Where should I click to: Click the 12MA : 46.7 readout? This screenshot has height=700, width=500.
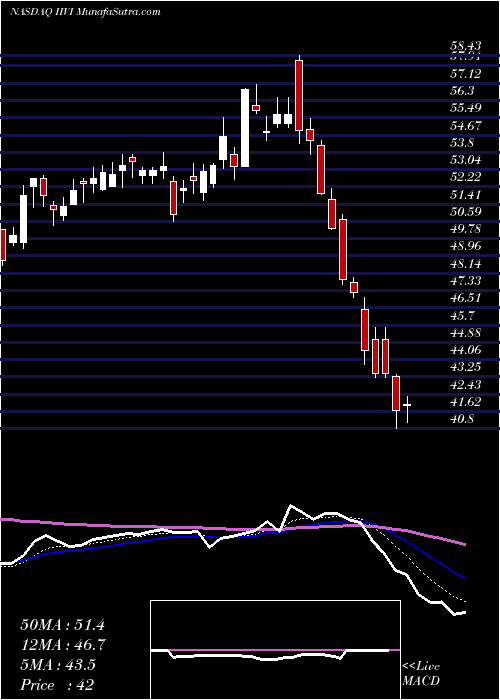pos(62,645)
